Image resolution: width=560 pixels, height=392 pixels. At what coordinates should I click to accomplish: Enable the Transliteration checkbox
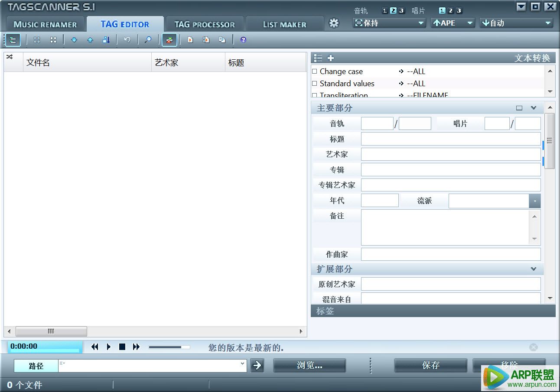(x=314, y=95)
